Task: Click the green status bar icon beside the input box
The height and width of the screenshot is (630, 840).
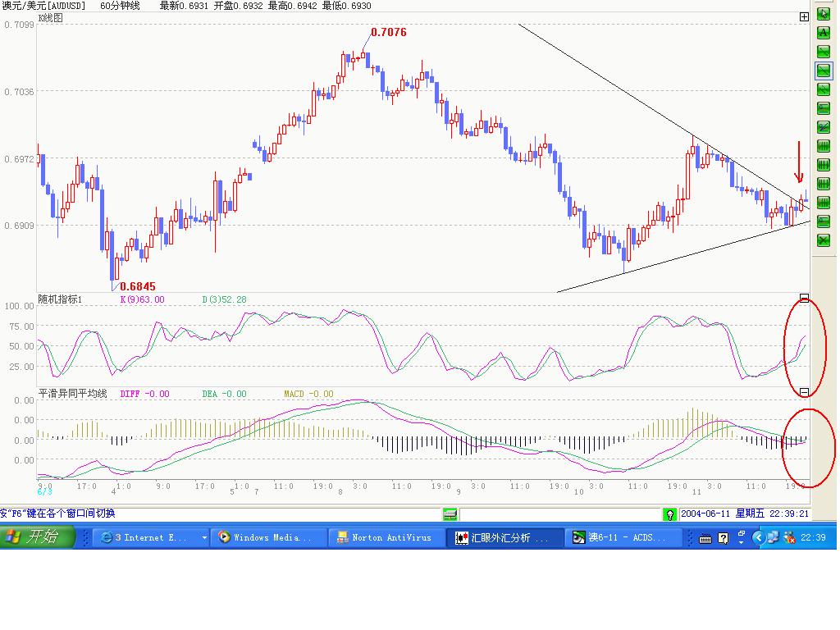Action: coord(450,514)
